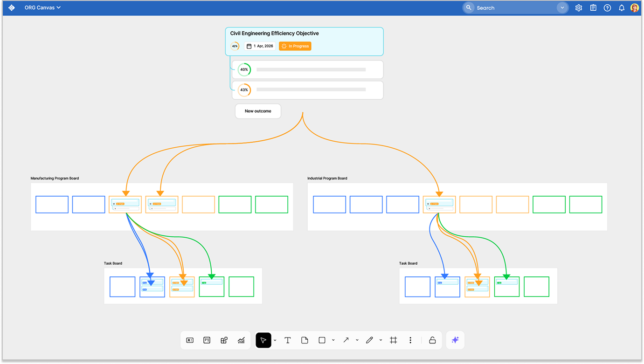Click the New outcome button
The image size is (644, 364).
(258, 111)
